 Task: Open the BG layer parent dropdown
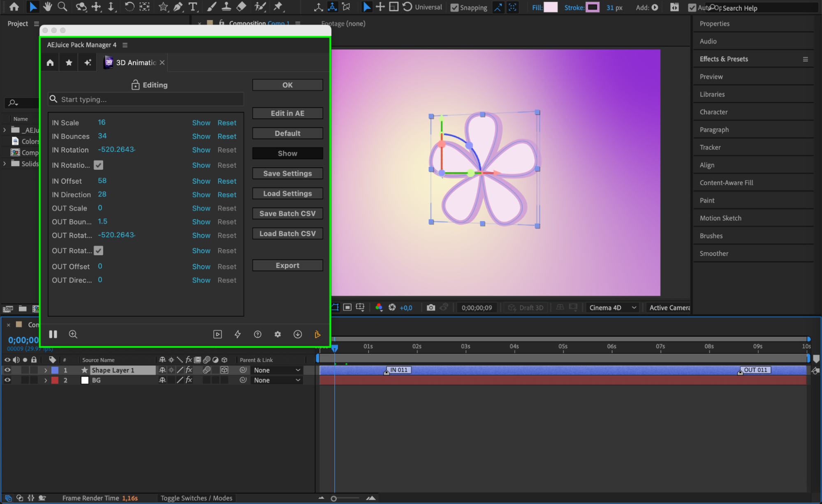[276, 380]
